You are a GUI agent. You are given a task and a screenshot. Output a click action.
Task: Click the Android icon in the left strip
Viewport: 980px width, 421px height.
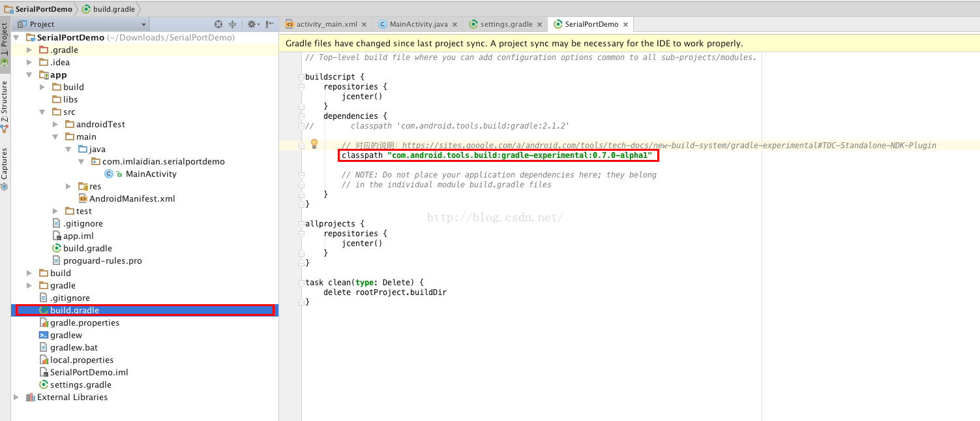5,63
